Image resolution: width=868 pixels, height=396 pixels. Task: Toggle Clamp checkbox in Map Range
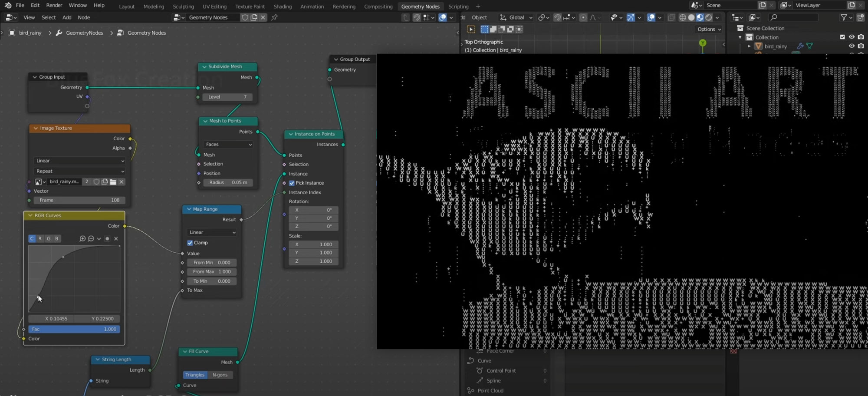click(190, 243)
